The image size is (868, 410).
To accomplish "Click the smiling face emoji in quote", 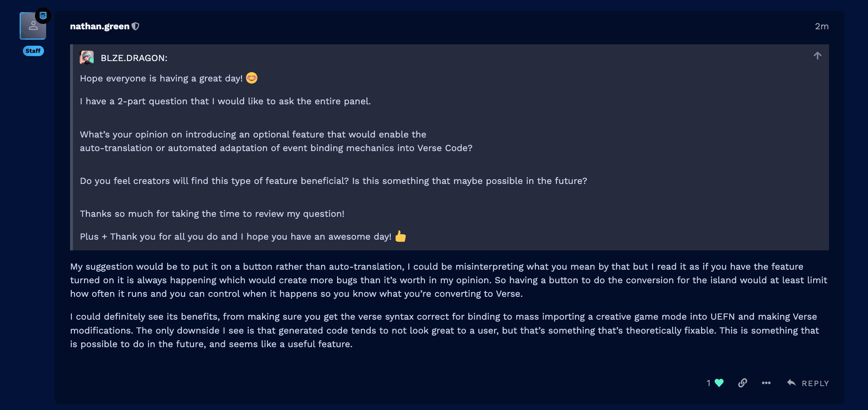I will pos(252,78).
